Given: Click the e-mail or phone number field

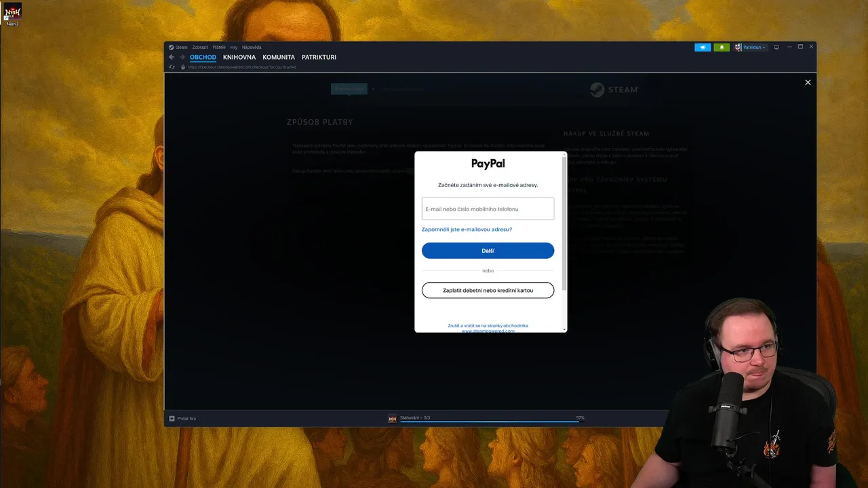Looking at the screenshot, I should (488, 209).
